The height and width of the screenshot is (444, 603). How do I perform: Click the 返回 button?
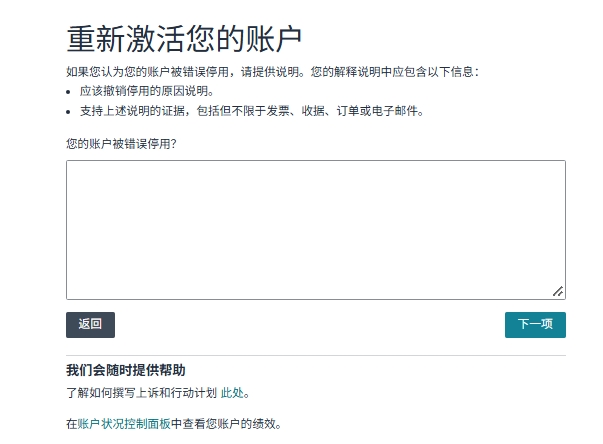click(90, 325)
